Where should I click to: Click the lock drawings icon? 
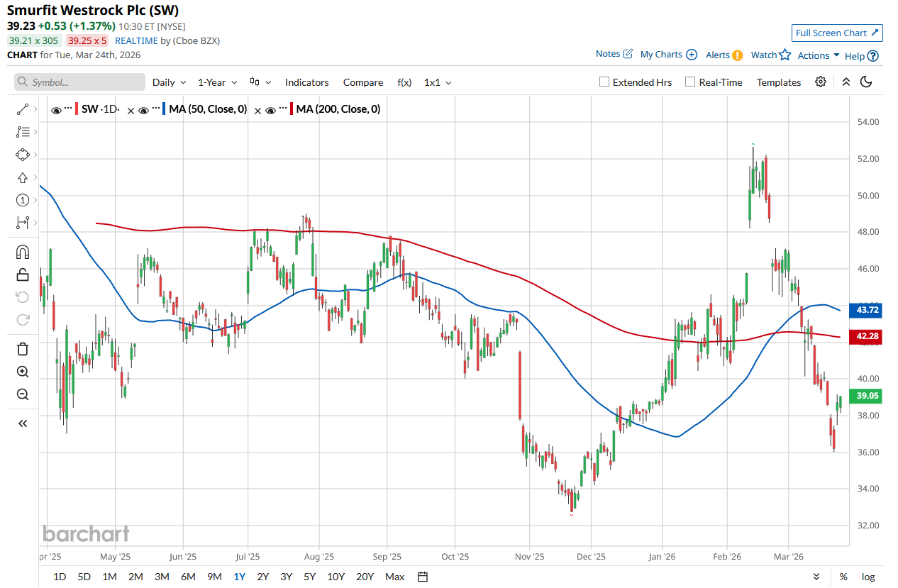click(x=23, y=274)
